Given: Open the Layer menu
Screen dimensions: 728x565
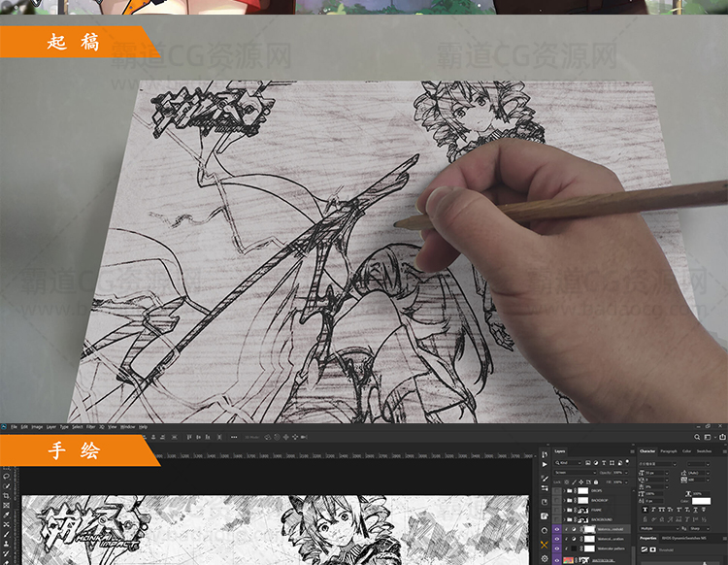Looking at the screenshot, I should click(x=51, y=426).
